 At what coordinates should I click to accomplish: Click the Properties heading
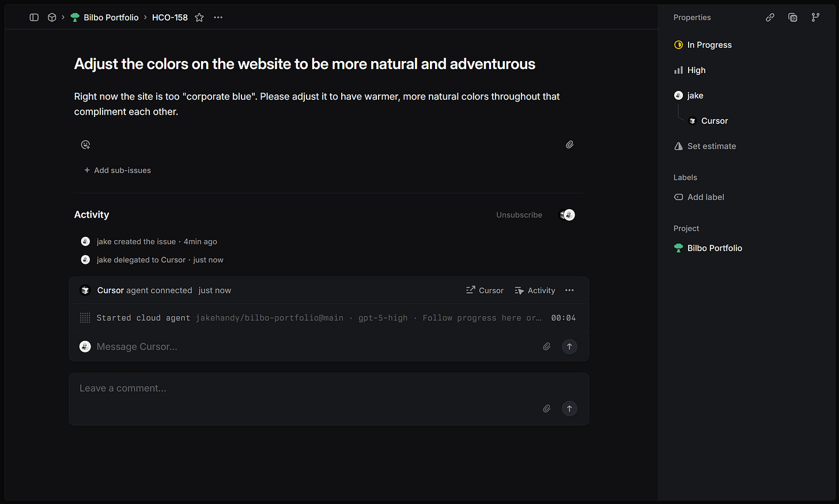(692, 17)
